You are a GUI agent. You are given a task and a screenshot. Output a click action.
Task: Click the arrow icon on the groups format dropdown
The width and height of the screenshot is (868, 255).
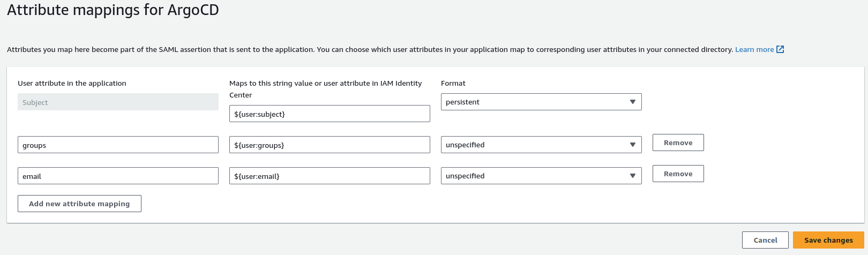click(x=632, y=145)
